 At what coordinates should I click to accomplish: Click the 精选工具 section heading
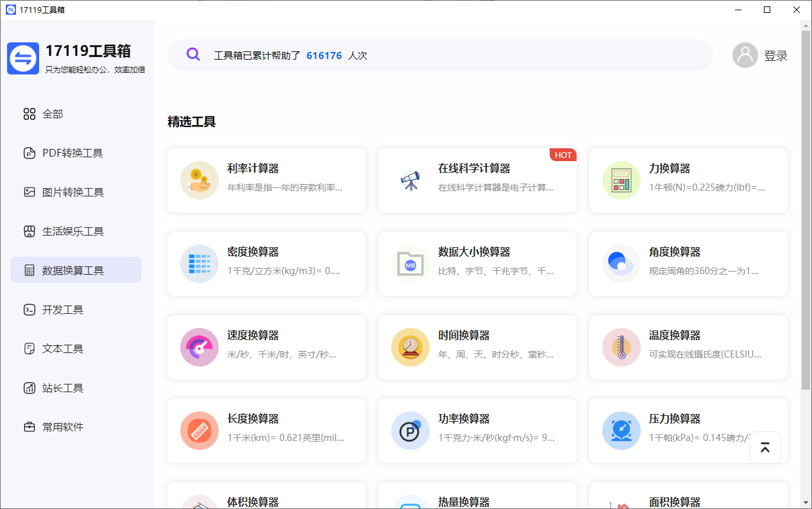point(192,122)
